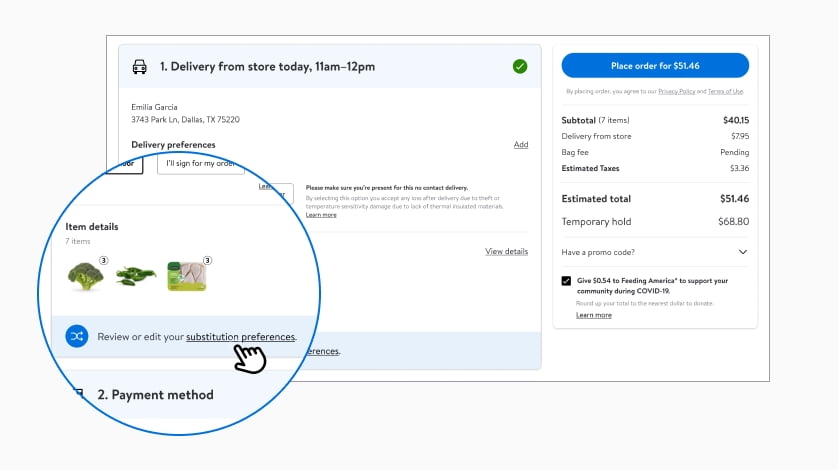Click the green peppers item thumbnail
This screenshot has height=470, width=838.
point(136,276)
